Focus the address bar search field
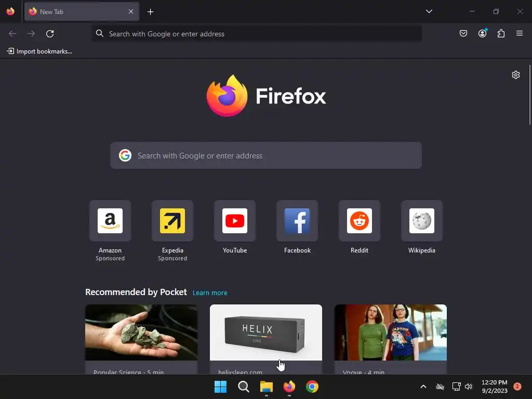The width and height of the screenshot is (532, 399). click(x=257, y=34)
